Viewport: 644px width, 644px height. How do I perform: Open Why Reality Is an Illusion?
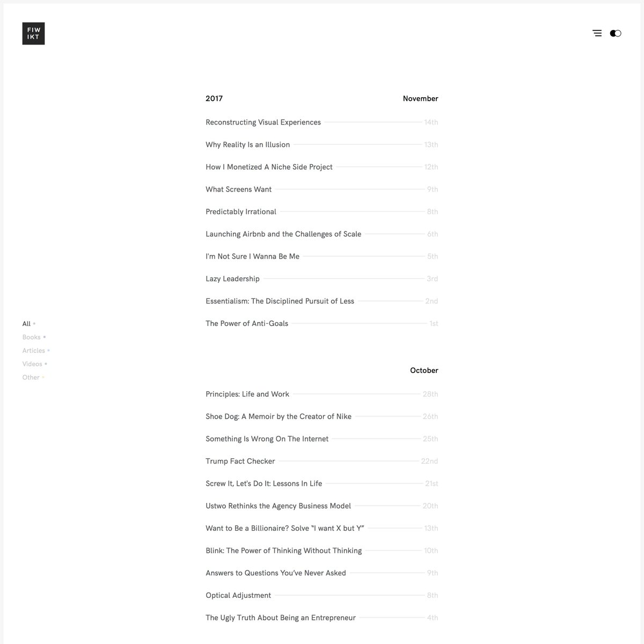coord(247,145)
